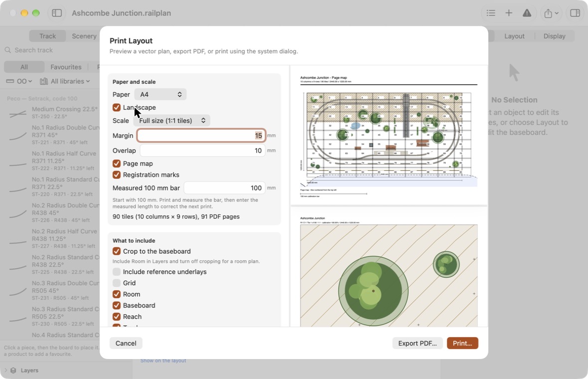
Task: Open the Display inspector tab
Action: click(554, 36)
